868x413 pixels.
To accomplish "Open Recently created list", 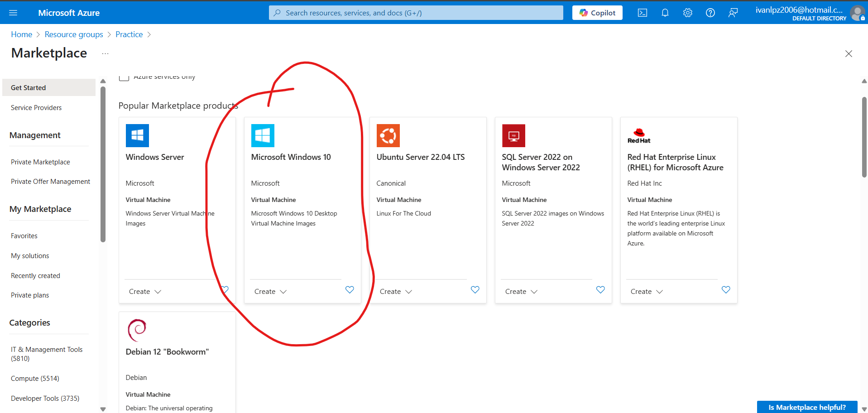I will point(35,276).
